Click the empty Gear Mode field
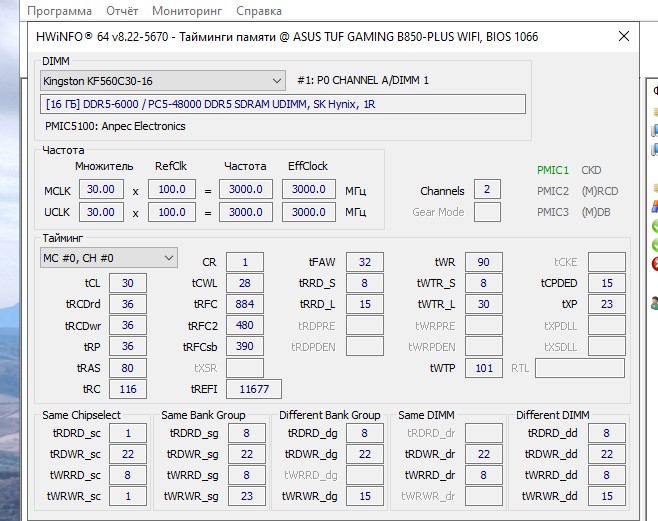Image resolution: width=658 pixels, height=521 pixels. pos(487,212)
